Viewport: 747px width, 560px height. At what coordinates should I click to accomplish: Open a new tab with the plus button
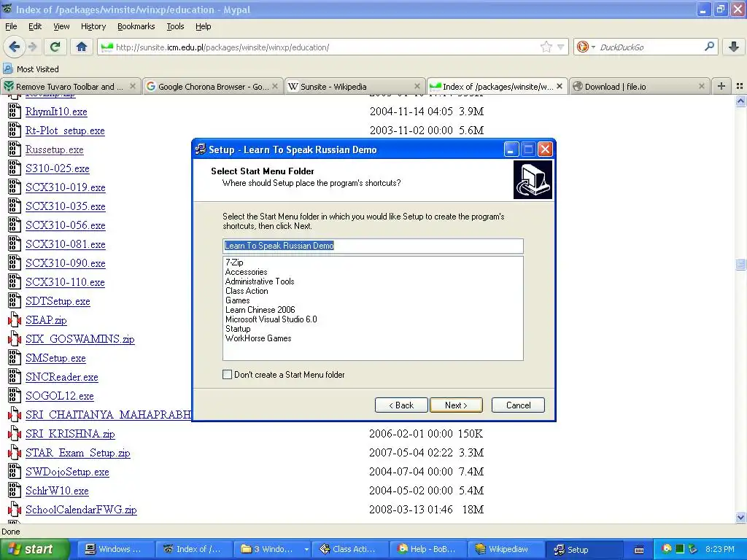pos(721,86)
